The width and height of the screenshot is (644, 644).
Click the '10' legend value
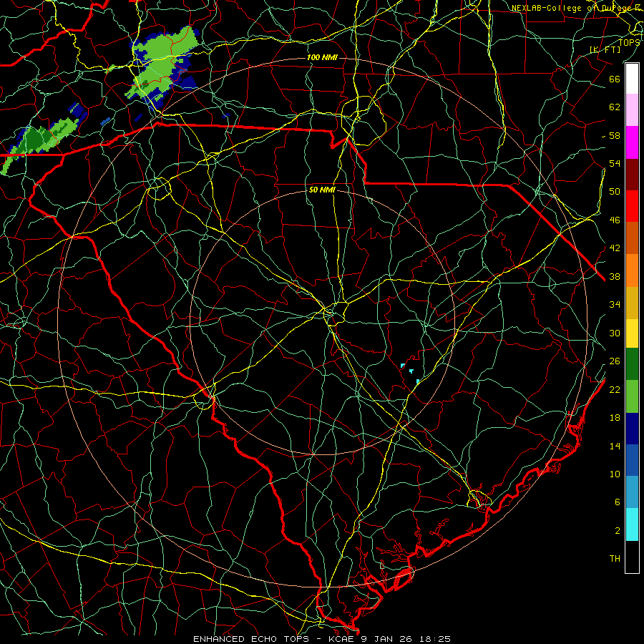(615, 474)
